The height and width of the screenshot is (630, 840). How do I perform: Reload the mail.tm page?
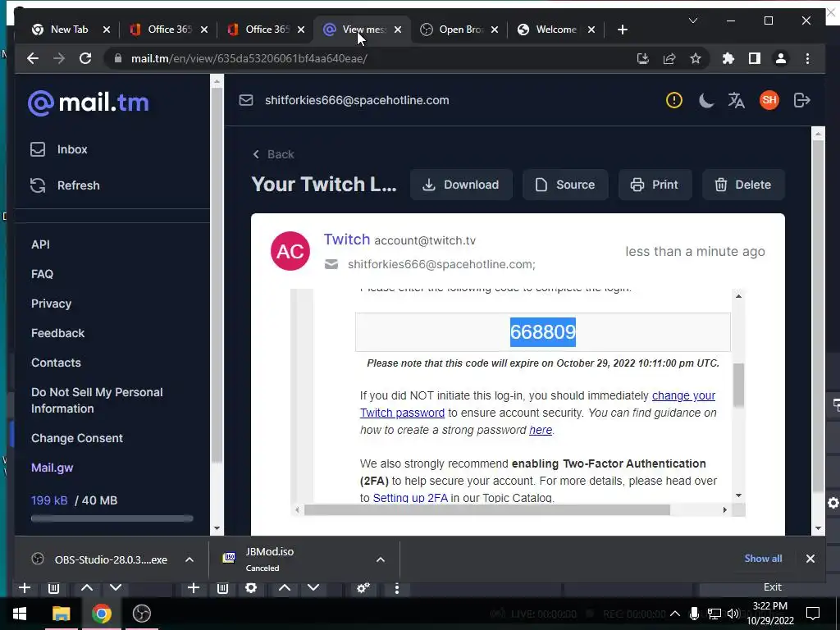point(85,58)
